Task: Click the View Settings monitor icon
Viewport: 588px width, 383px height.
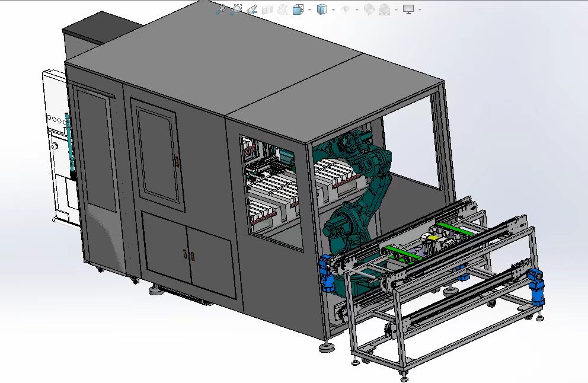Action: click(x=408, y=9)
